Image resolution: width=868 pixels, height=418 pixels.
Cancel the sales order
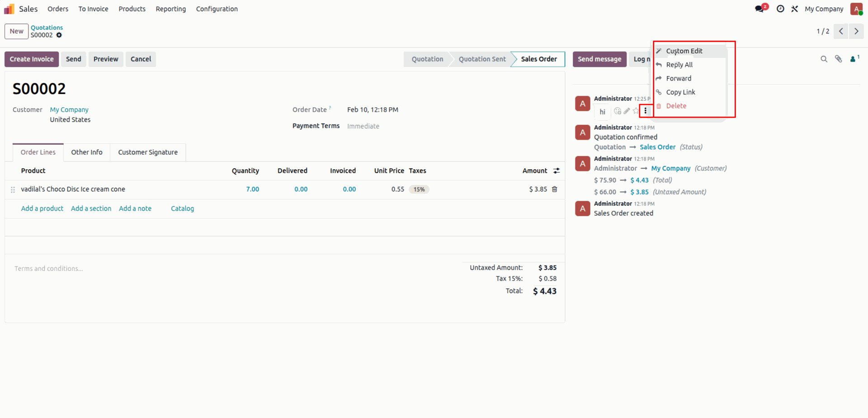141,59
